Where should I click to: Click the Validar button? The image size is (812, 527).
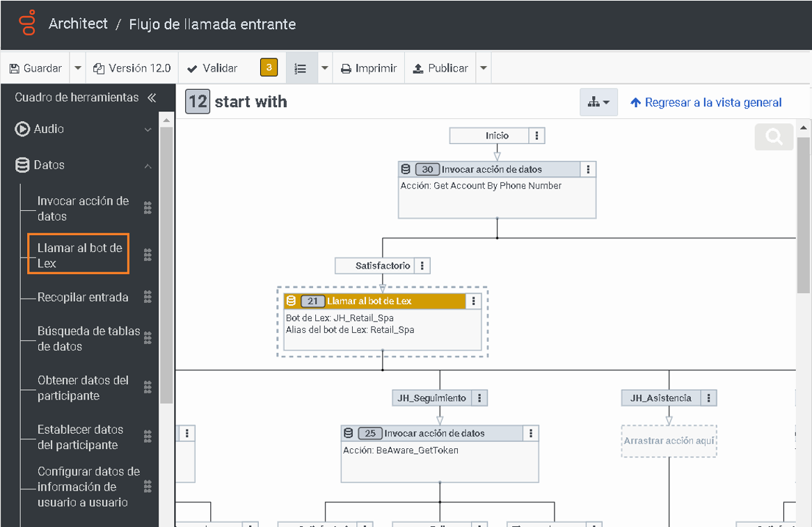pos(213,68)
